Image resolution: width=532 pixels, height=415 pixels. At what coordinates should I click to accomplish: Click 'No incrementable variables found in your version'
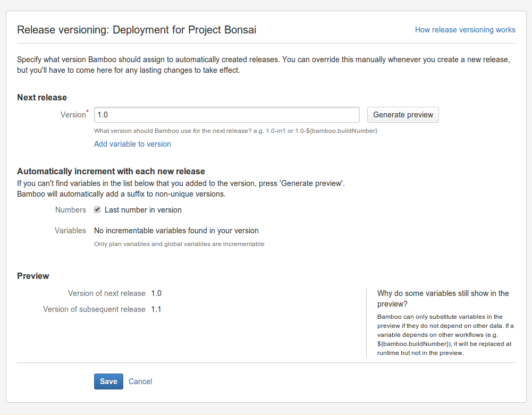[x=176, y=231]
